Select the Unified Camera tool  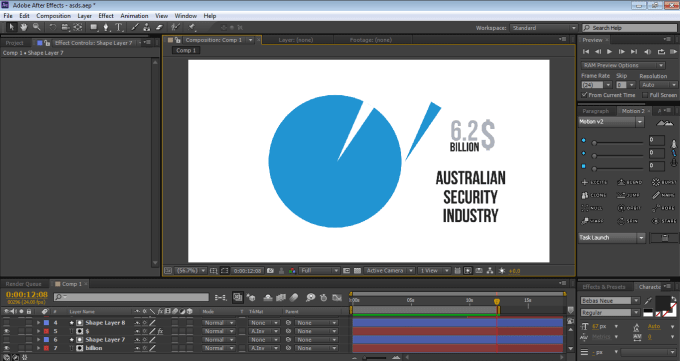tap(65, 27)
